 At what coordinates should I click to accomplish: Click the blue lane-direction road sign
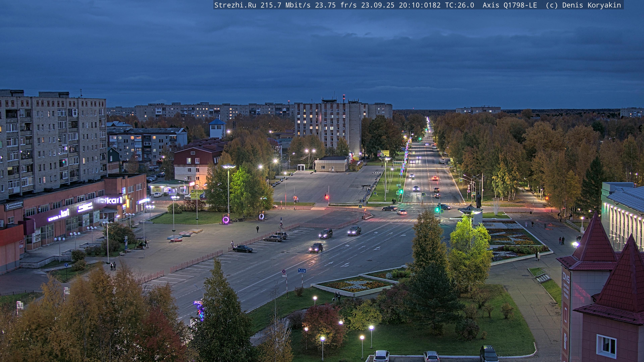click(302, 270)
